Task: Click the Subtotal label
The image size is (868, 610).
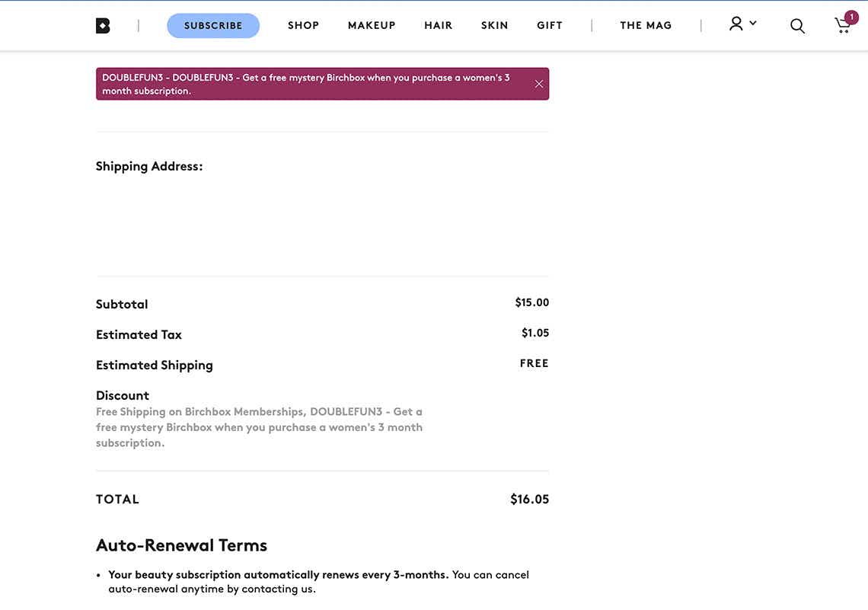Action: click(122, 304)
